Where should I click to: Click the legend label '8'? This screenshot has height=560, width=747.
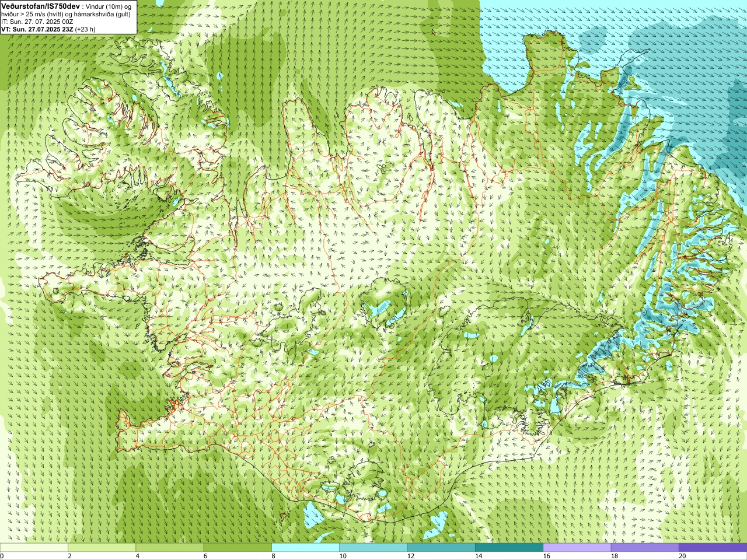(273, 556)
